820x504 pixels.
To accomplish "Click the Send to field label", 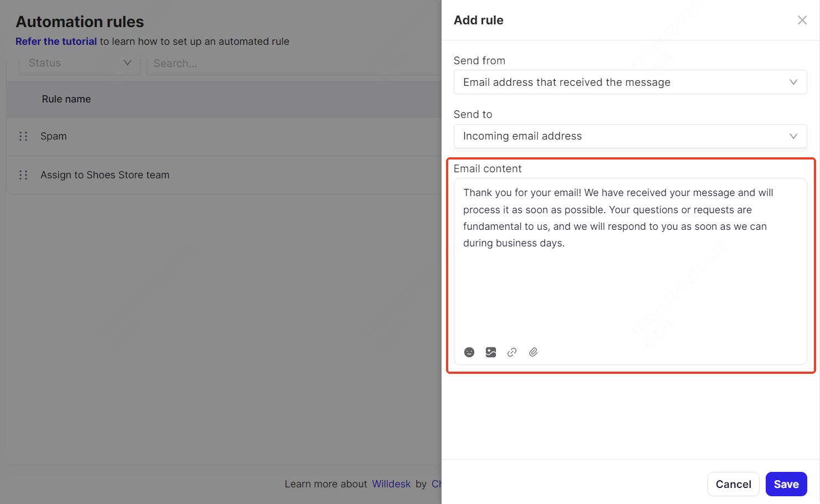I will [x=473, y=114].
